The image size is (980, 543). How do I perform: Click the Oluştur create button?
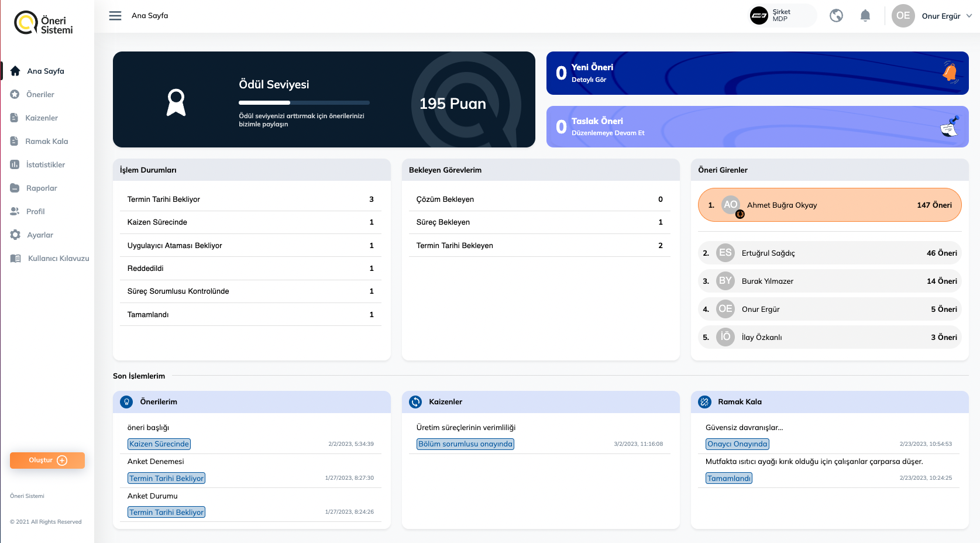pyautogui.click(x=47, y=460)
